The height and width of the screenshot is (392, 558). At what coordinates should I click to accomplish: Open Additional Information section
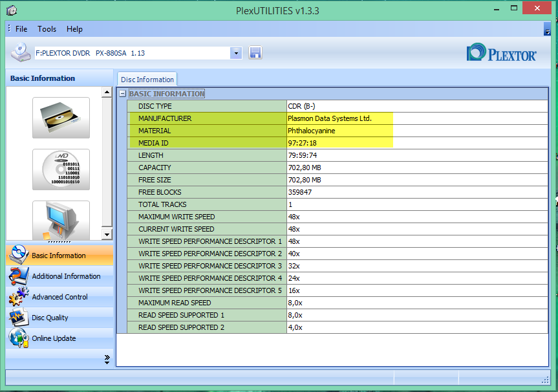click(x=59, y=276)
